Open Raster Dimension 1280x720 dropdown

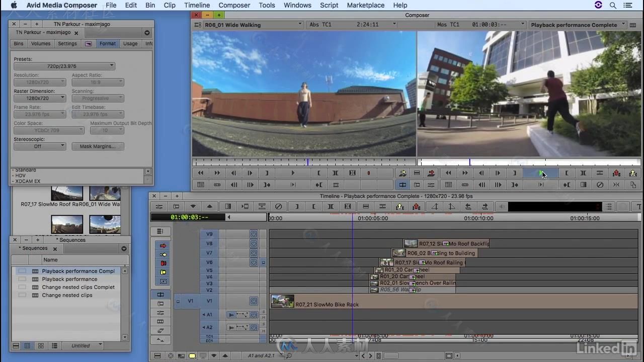click(40, 99)
